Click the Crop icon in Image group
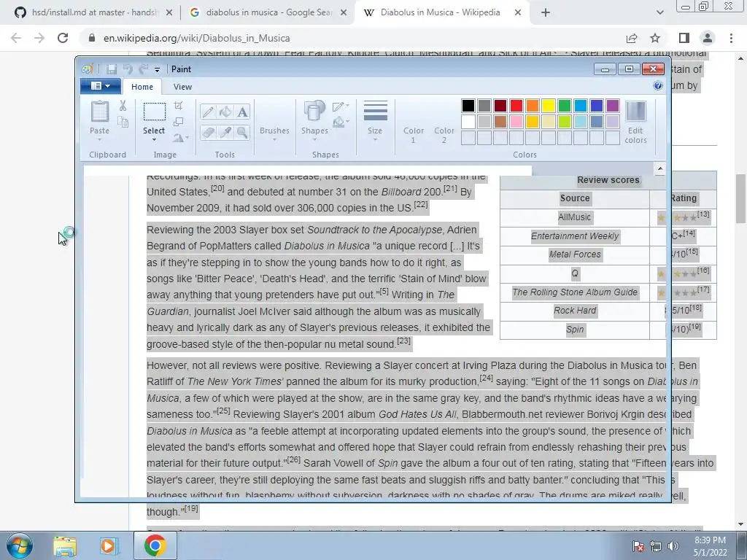 [x=179, y=105]
